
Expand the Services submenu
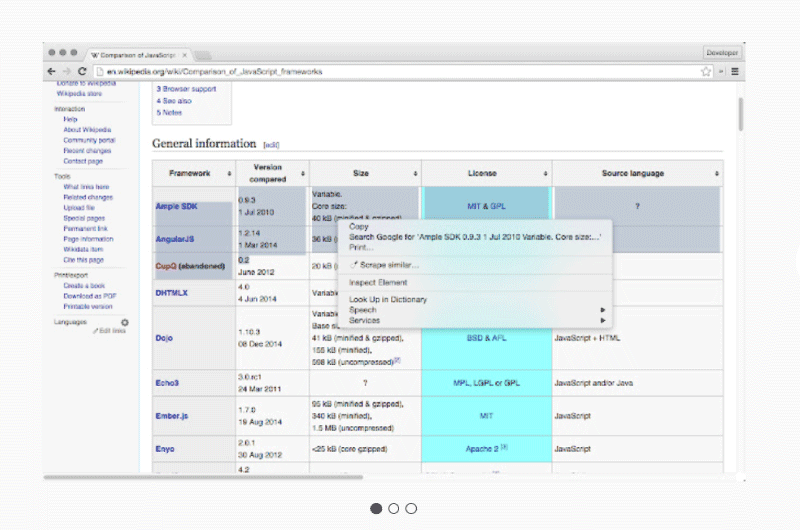475,320
